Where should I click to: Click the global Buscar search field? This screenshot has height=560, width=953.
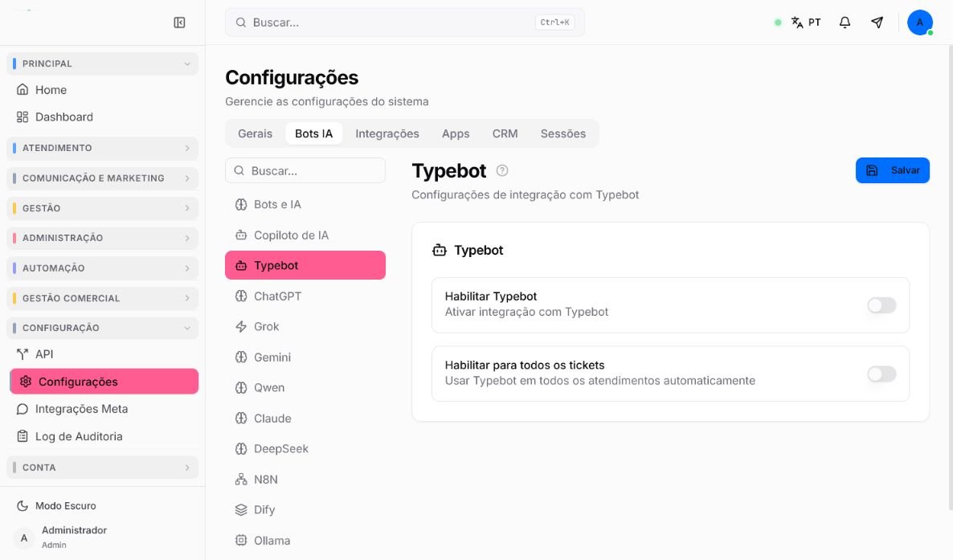click(405, 22)
